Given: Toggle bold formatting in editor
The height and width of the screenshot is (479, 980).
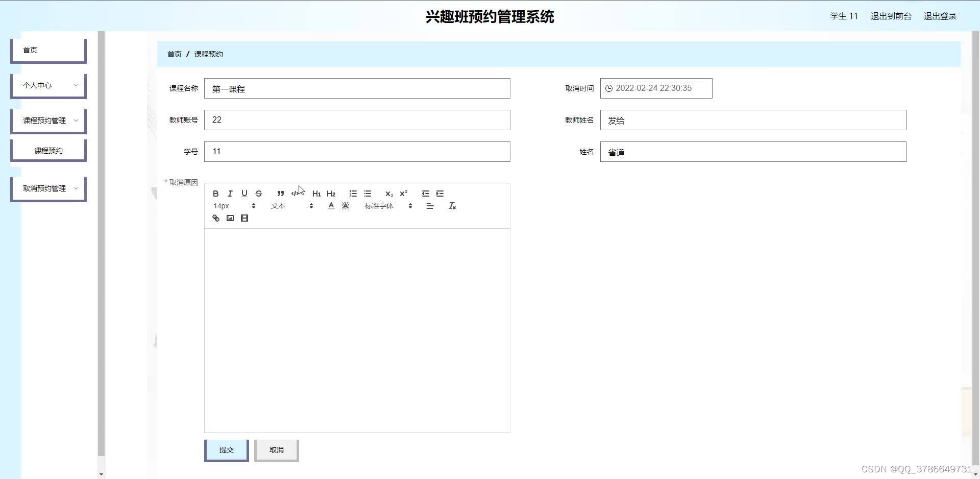Looking at the screenshot, I should tap(216, 194).
